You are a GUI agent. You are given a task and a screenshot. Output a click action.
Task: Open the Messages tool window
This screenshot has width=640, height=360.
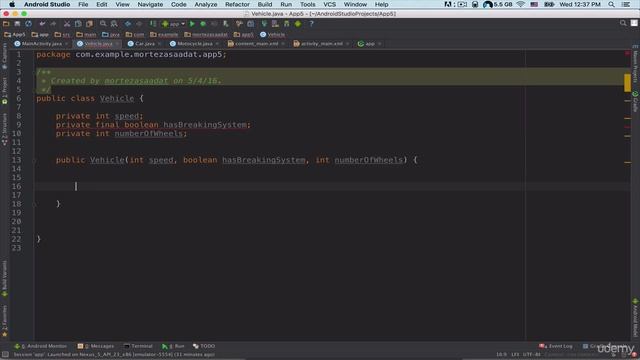96,346
